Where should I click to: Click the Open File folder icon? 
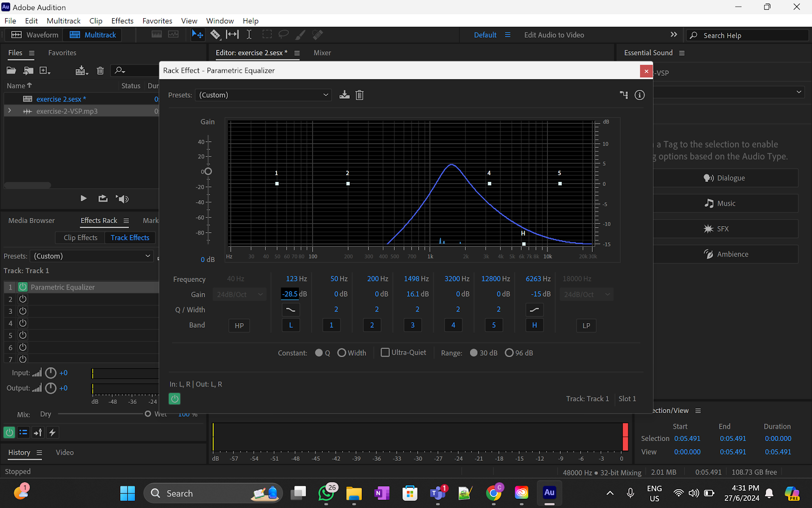point(11,70)
